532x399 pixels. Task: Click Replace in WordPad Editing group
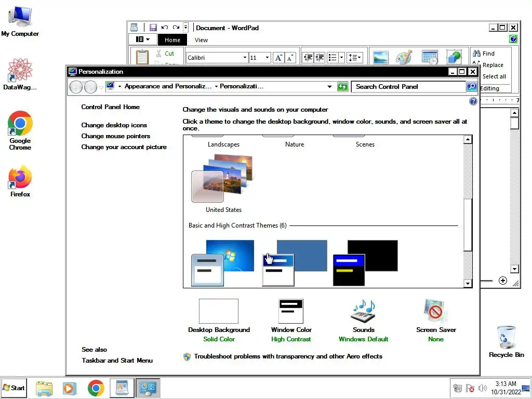click(488, 65)
